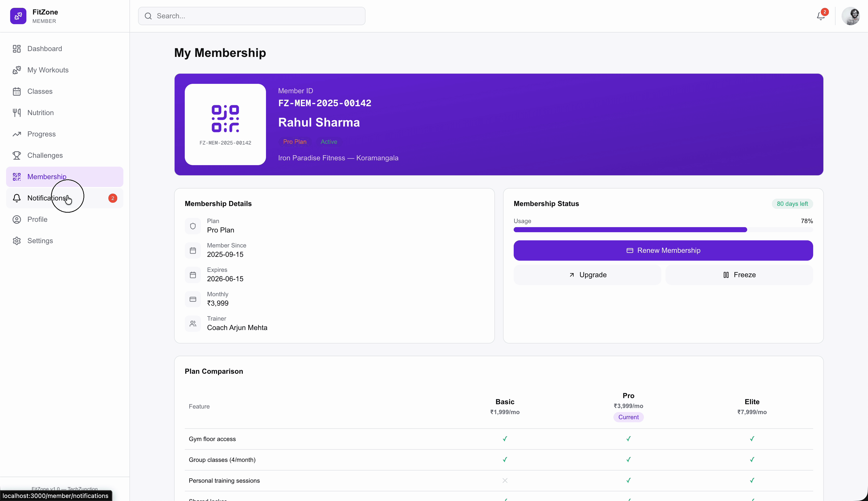Image resolution: width=868 pixels, height=501 pixels.
Task: Open Settings gear in sidebar
Action: [16, 241]
